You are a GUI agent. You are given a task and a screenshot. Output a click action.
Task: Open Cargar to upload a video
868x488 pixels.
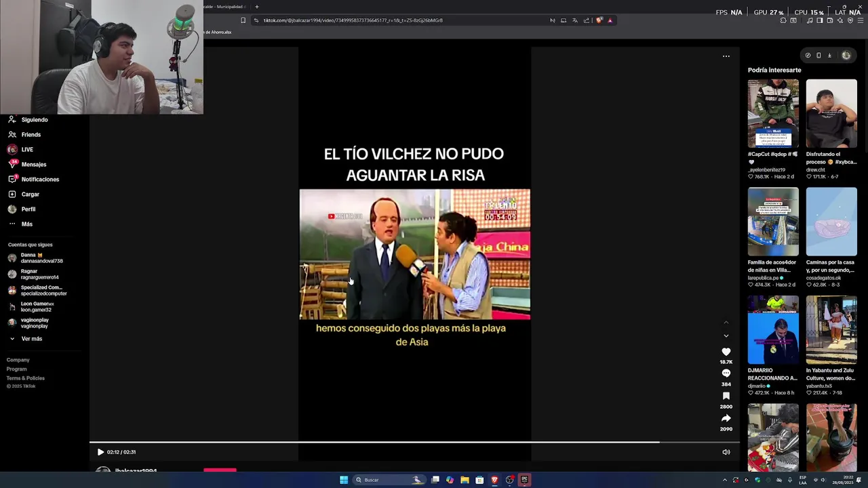(x=30, y=195)
